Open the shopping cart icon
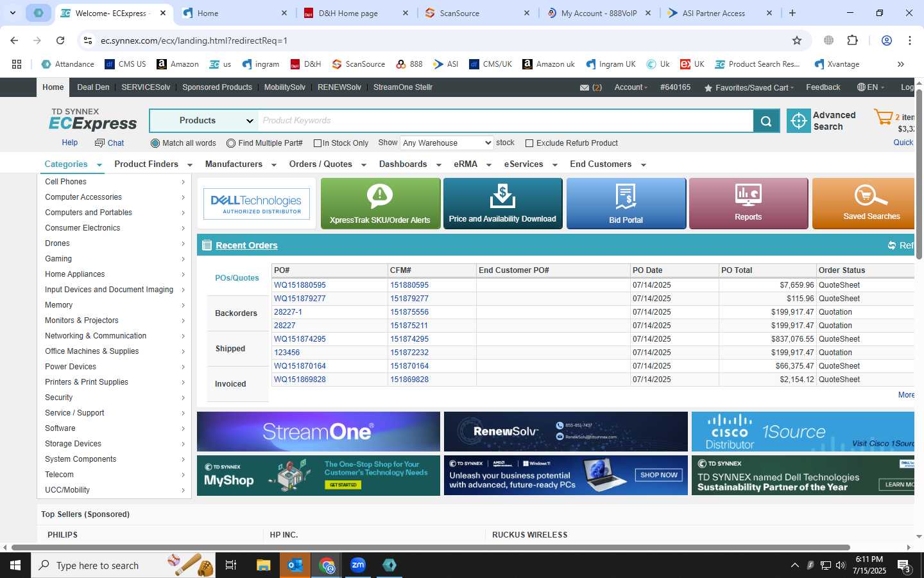Image resolution: width=924 pixels, height=578 pixels. [884, 117]
